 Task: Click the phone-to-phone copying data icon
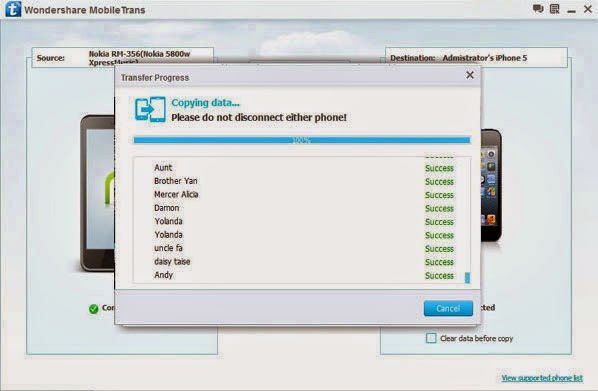(x=150, y=109)
